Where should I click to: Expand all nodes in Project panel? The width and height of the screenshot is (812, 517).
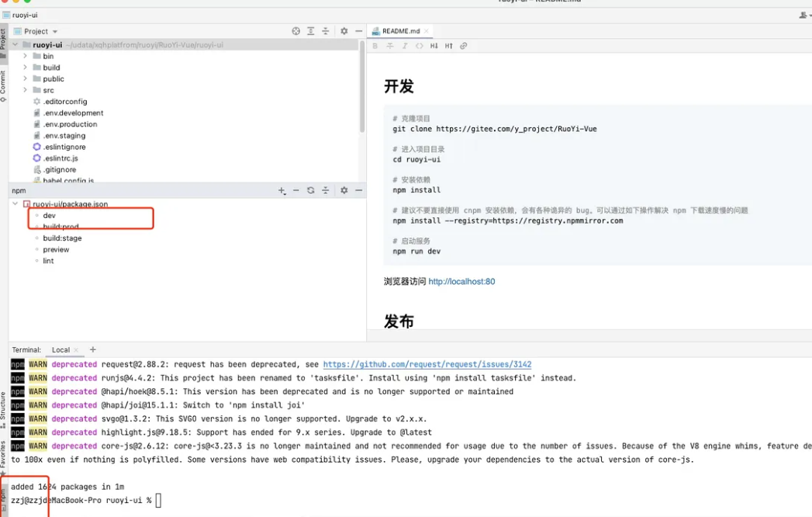click(x=311, y=31)
